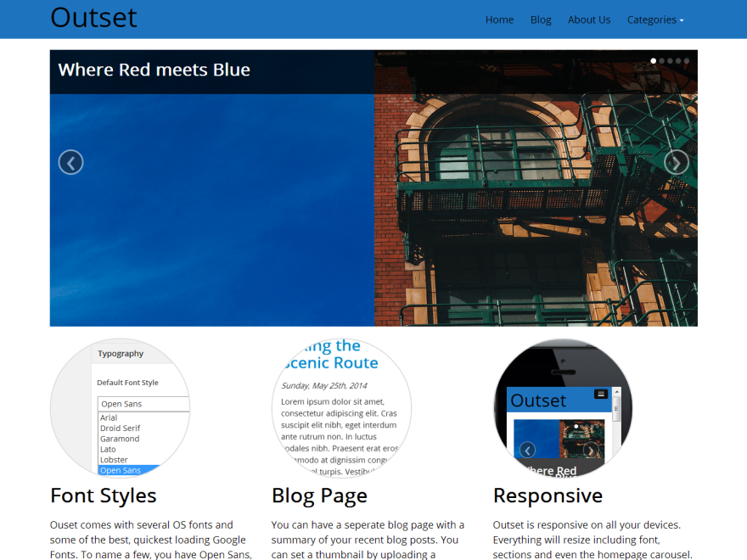
Task: Click the Font Styles circular thumbnail
Action: pos(120,408)
